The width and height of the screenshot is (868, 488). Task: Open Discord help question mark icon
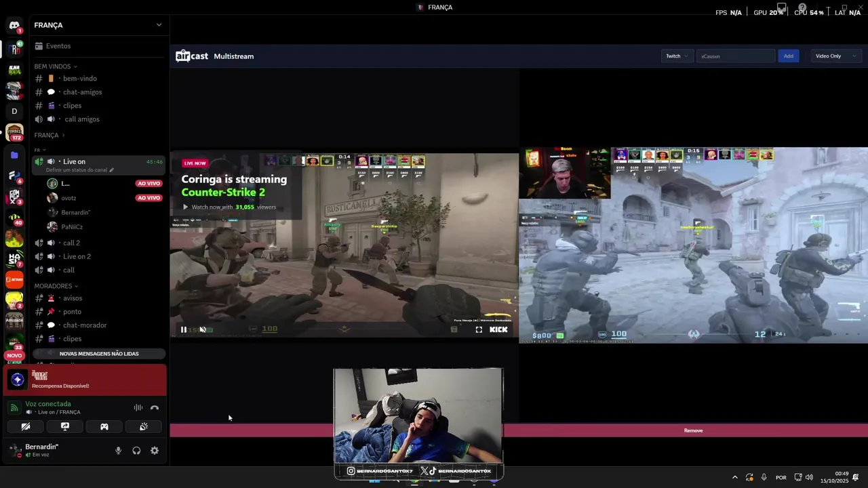[802, 7]
